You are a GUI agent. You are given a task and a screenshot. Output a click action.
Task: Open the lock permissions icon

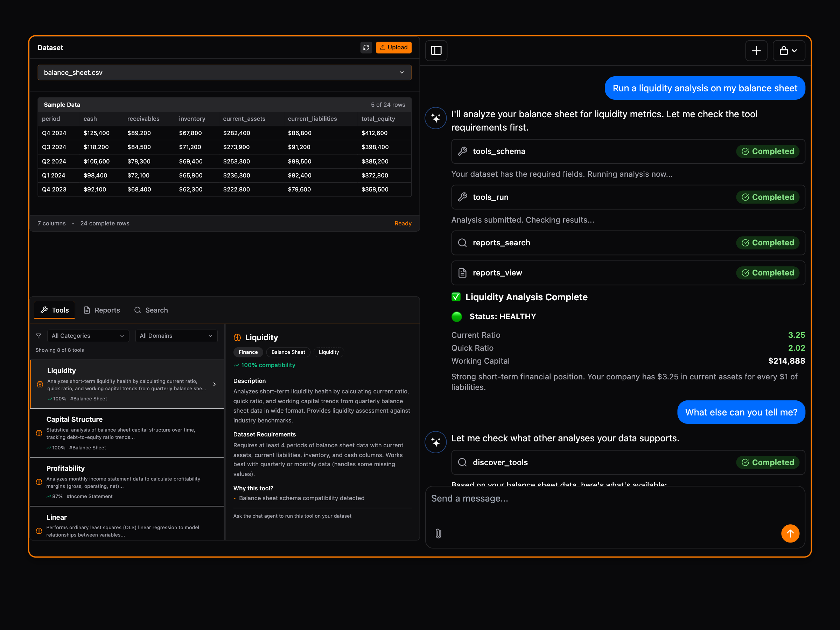[789, 50]
